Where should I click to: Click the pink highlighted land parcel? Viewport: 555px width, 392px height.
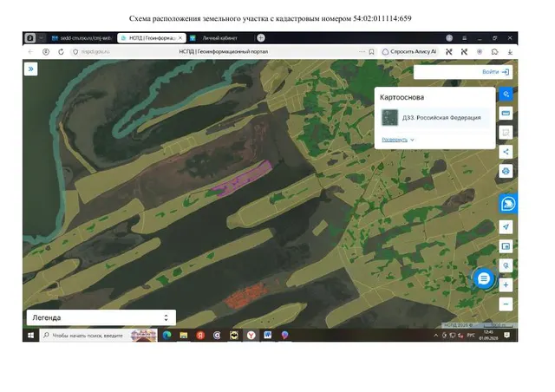coord(245,178)
